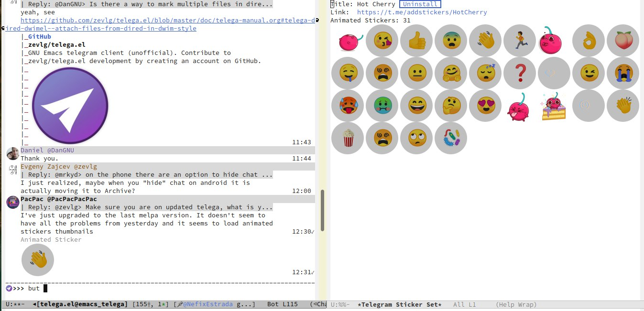Pick the faint heart sticker placeholder
The image size is (644, 311).
click(554, 73)
